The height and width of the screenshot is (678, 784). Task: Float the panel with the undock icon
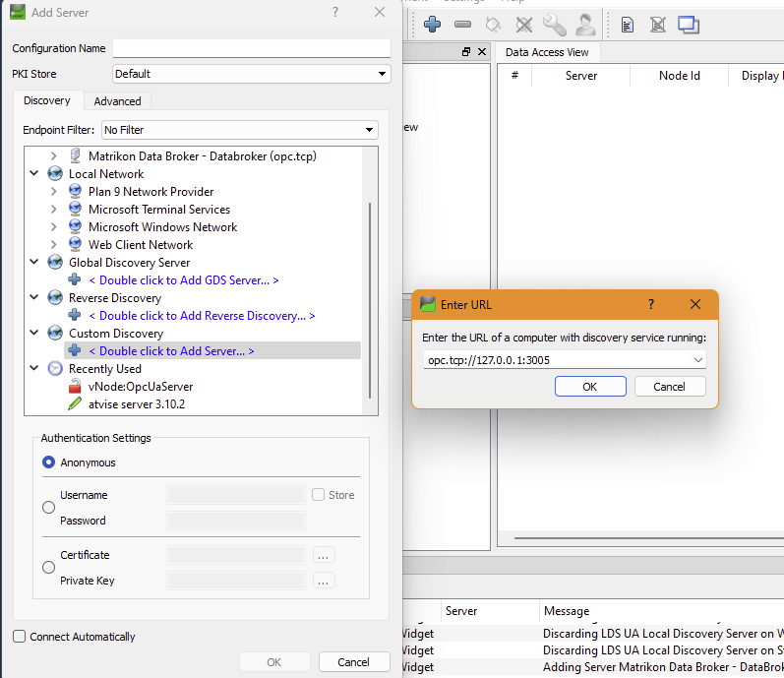click(466, 51)
